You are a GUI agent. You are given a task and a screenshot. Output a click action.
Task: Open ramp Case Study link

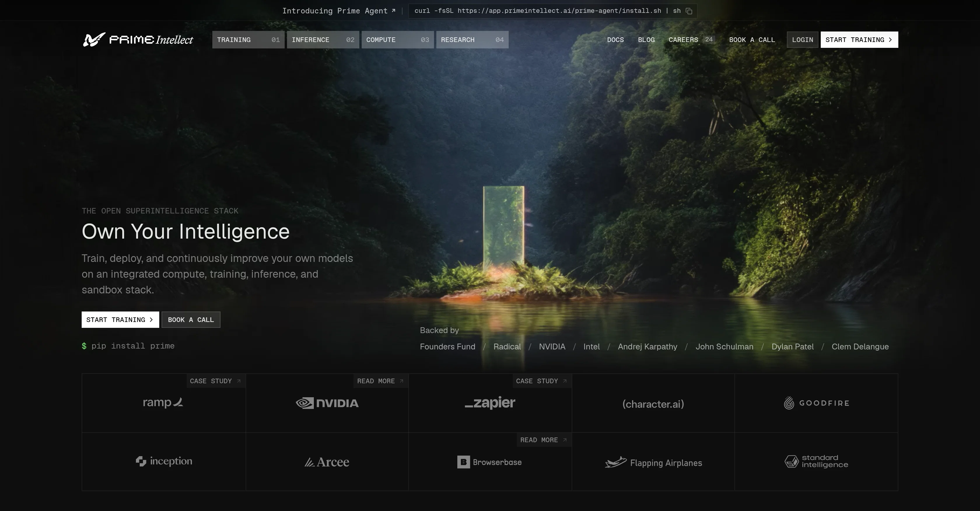tap(216, 381)
